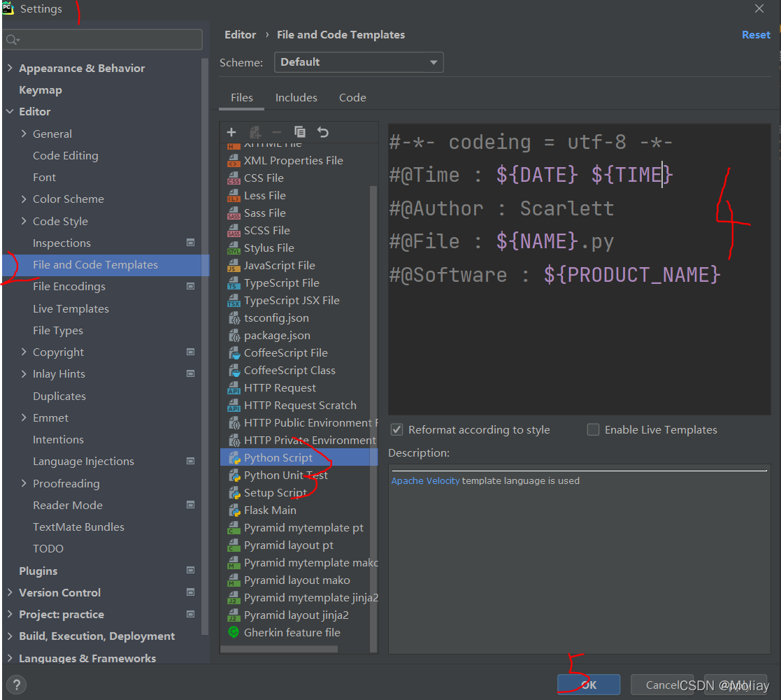Click the CoffeeScript File icon
The image size is (781, 700).
[234, 352]
